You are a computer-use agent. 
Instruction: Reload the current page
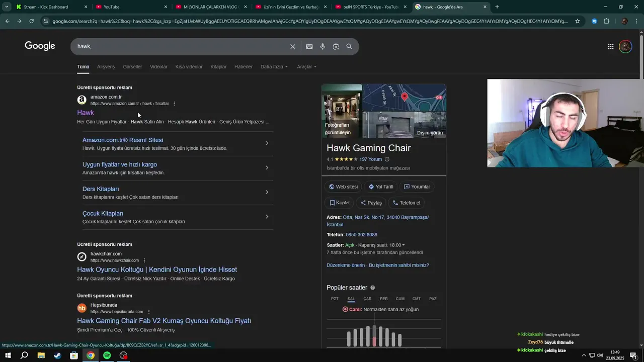tap(31, 21)
